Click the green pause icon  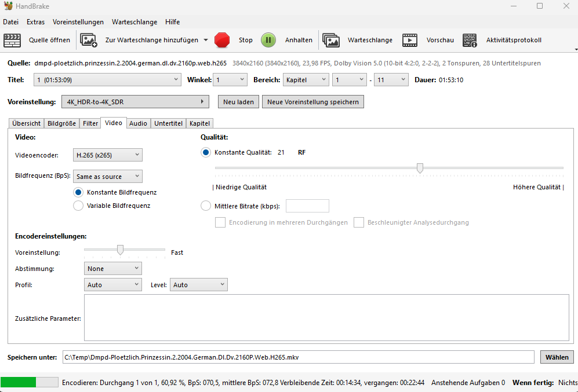pos(268,40)
